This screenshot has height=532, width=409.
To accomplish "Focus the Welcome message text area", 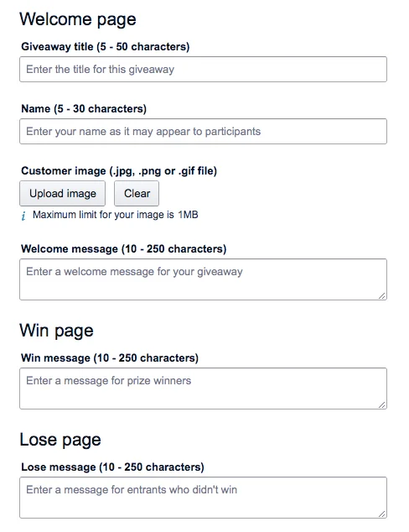I will pos(203,279).
